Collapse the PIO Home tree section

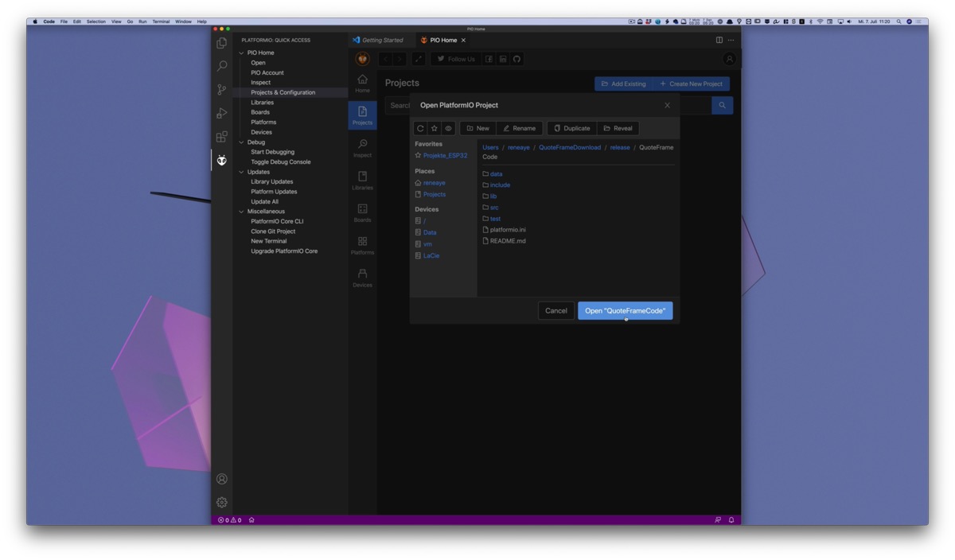(x=241, y=52)
